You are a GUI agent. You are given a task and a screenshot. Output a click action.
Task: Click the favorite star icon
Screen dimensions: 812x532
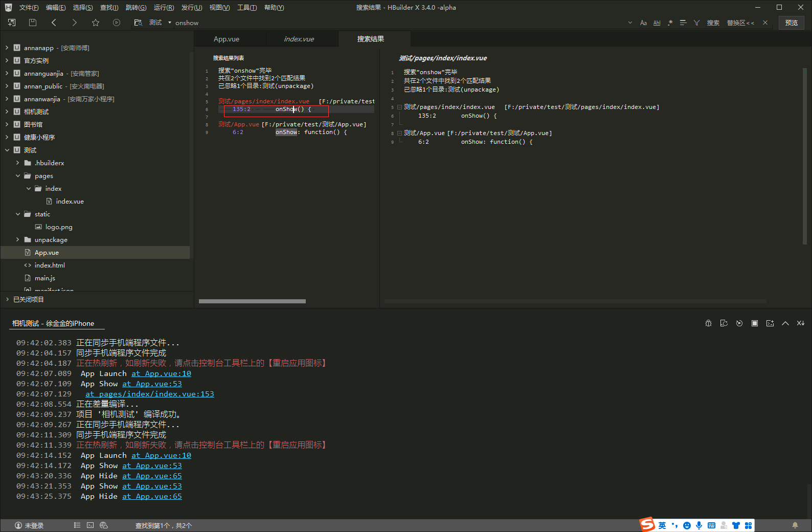point(96,23)
